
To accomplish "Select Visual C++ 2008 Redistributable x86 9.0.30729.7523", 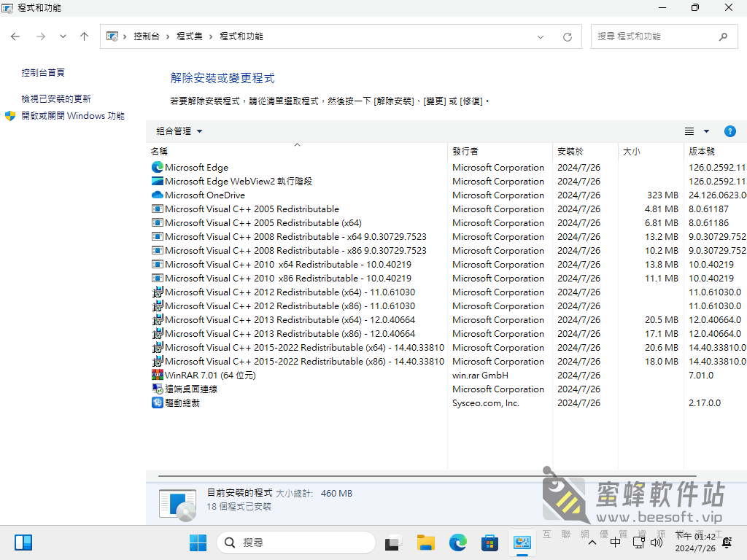I will pos(296,251).
